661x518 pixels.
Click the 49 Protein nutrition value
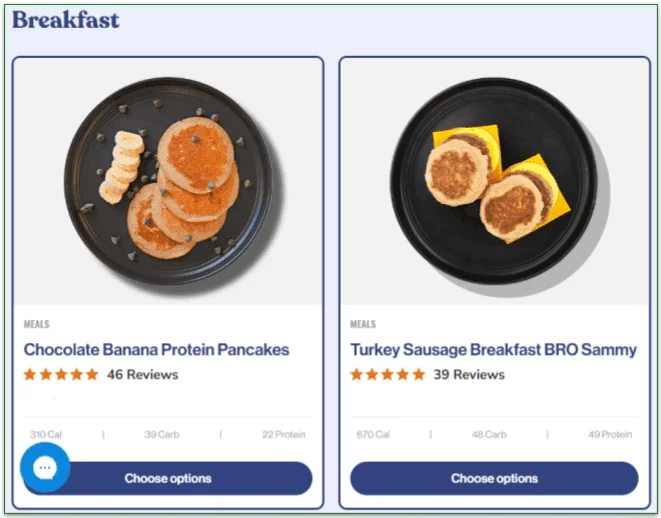(x=610, y=435)
